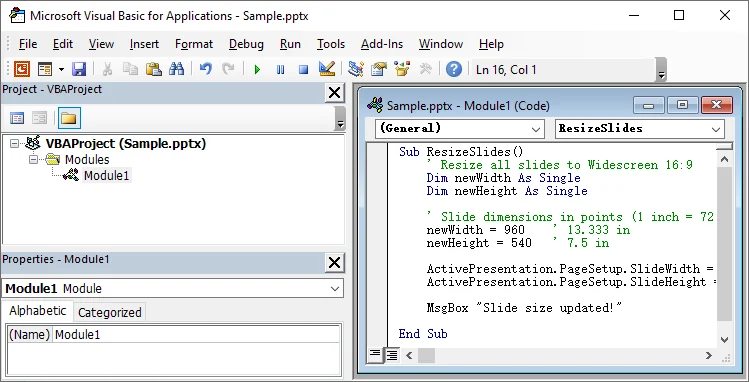Open Insert Module dropdown arrow
749x382 pixels.
coord(61,70)
